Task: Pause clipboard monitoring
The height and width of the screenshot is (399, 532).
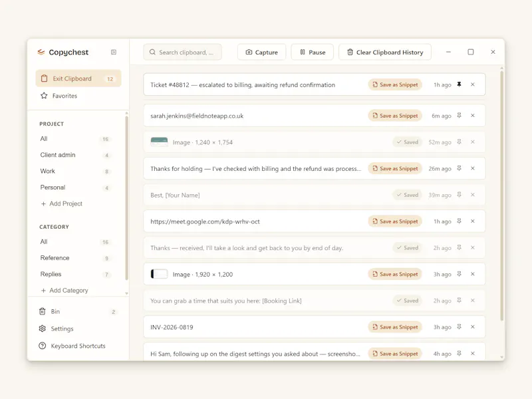Action: coord(313,52)
